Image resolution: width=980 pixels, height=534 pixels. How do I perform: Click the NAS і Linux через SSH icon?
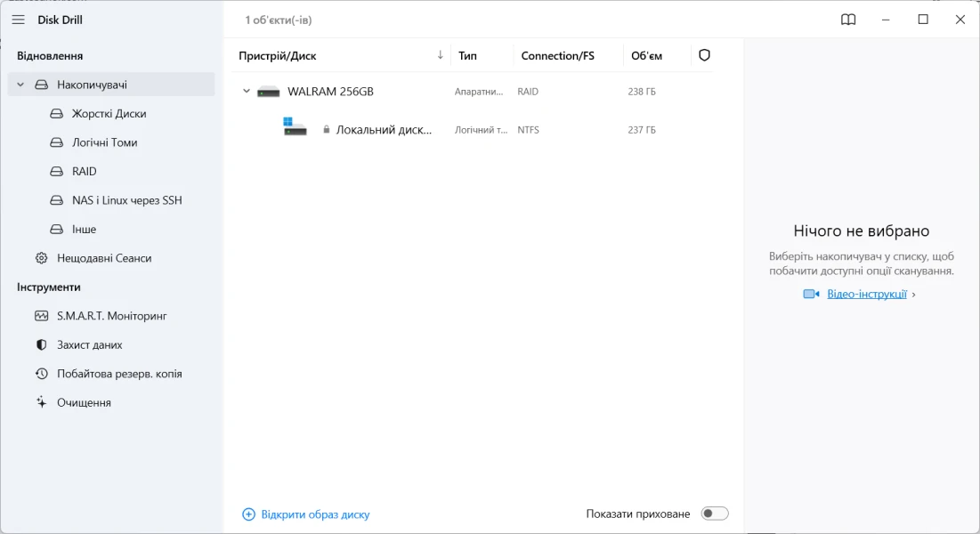tap(56, 200)
